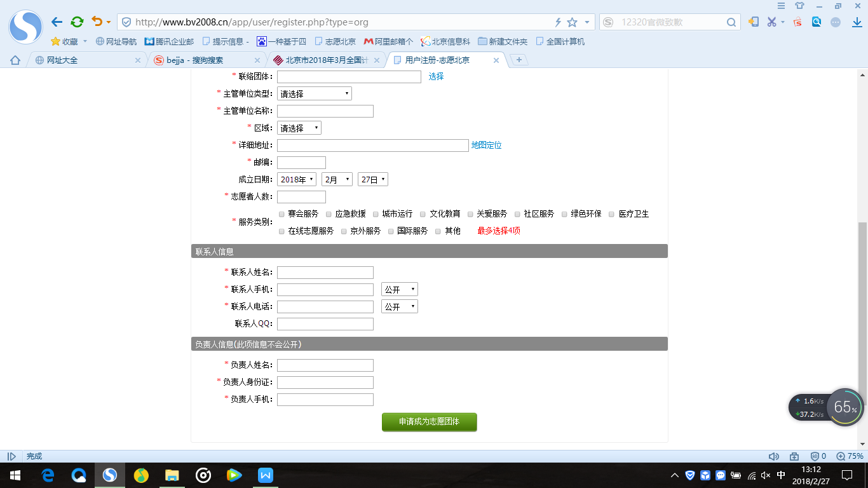The height and width of the screenshot is (488, 868).
Task: Click the 地图定位 link
Action: (486, 146)
